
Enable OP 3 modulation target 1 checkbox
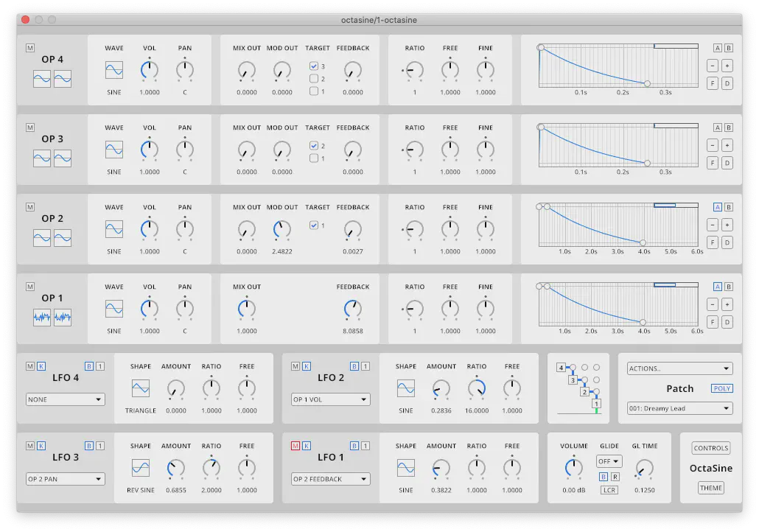pyautogui.click(x=314, y=158)
